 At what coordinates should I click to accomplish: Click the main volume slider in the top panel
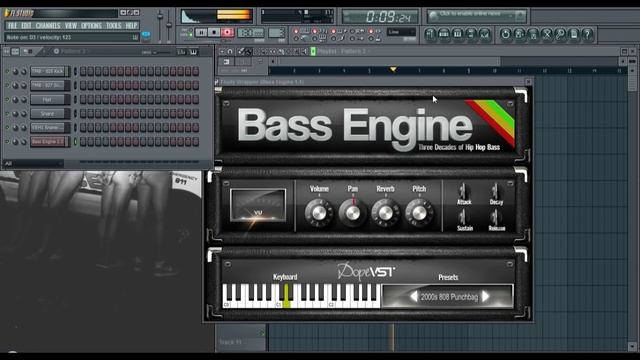(x=160, y=24)
